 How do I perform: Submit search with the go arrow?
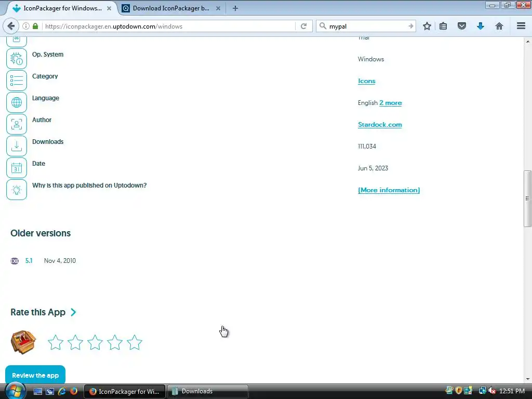pos(411,26)
